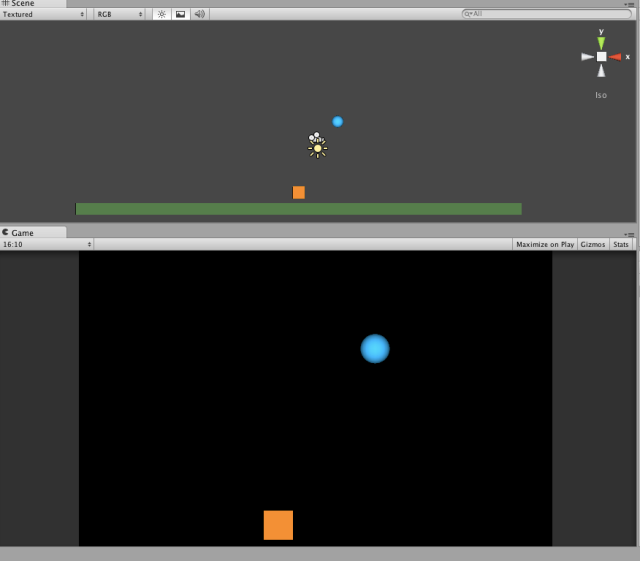Image resolution: width=640 pixels, height=561 pixels.
Task: Click the orange square in Game view
Action: (x=278, y=525)
